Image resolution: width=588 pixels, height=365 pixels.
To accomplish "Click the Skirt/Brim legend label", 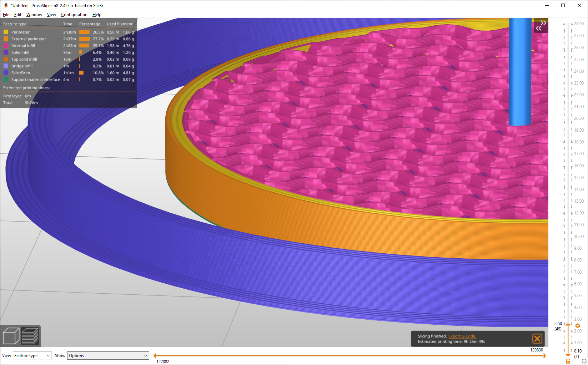I will coord(21,73).
